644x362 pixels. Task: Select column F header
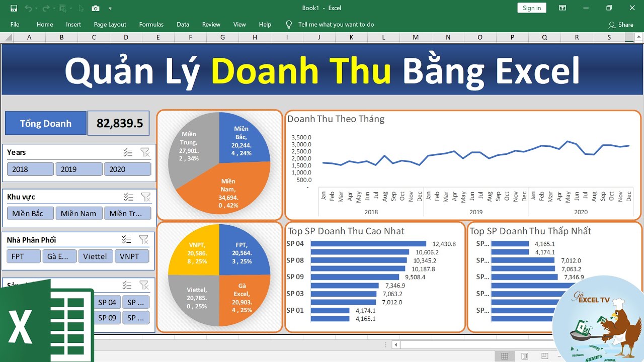click(x=190, y=37)
